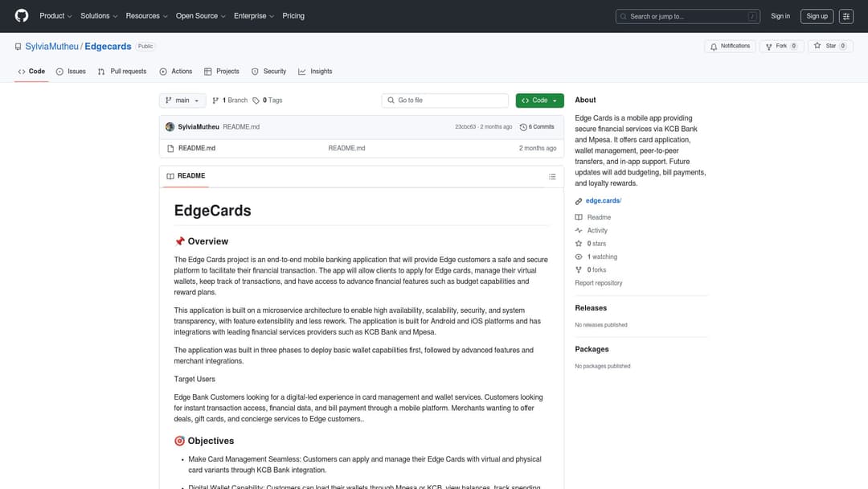Open commit hash 23cbc63
868x489 pixels.
[x=465, y=127]
